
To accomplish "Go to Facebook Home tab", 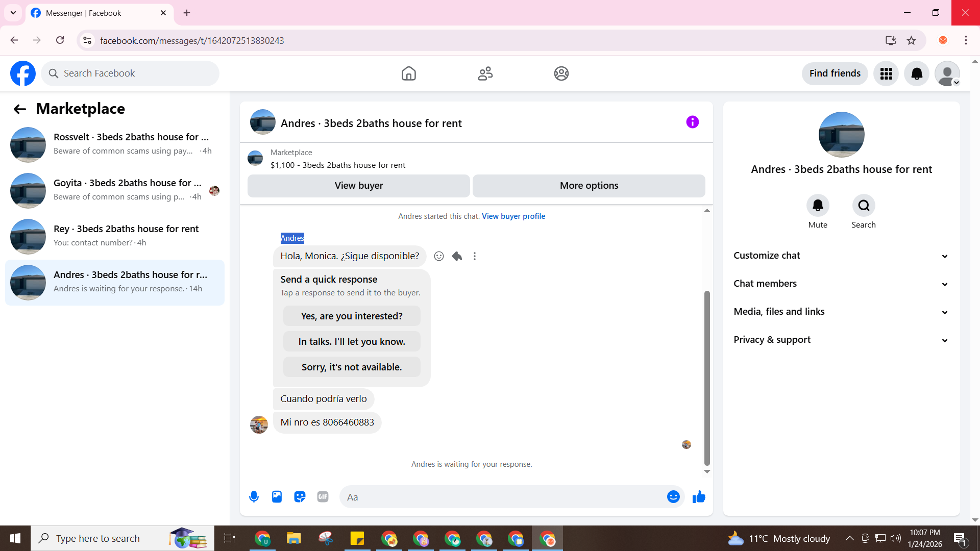I will coord(408,73).
